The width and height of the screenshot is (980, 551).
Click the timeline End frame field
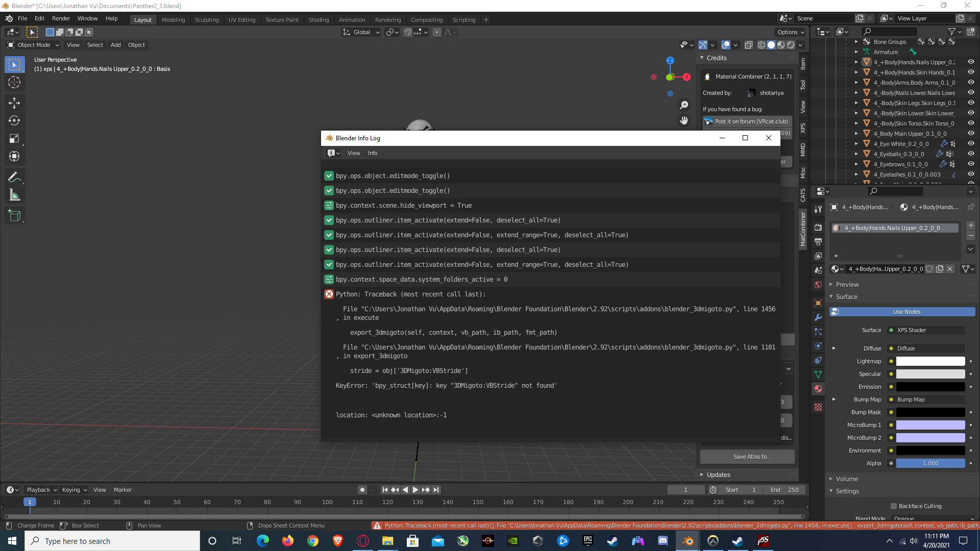(785, 490)
